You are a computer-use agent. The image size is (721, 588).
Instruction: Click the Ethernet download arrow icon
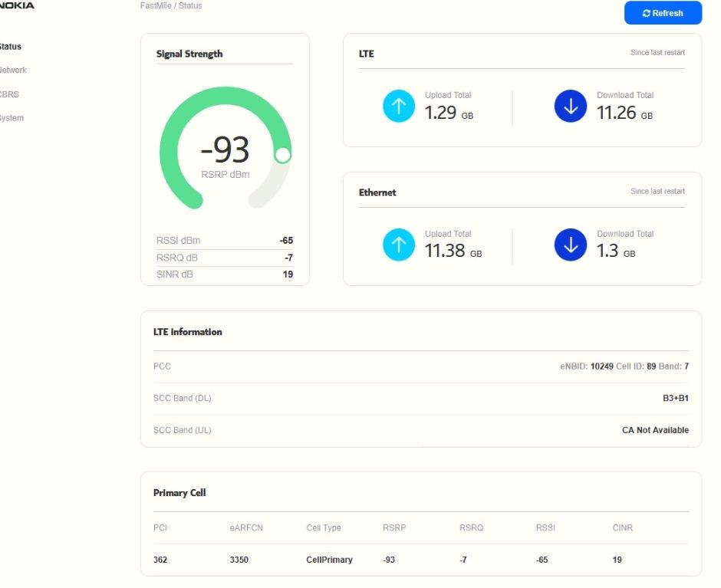(571, 245)
